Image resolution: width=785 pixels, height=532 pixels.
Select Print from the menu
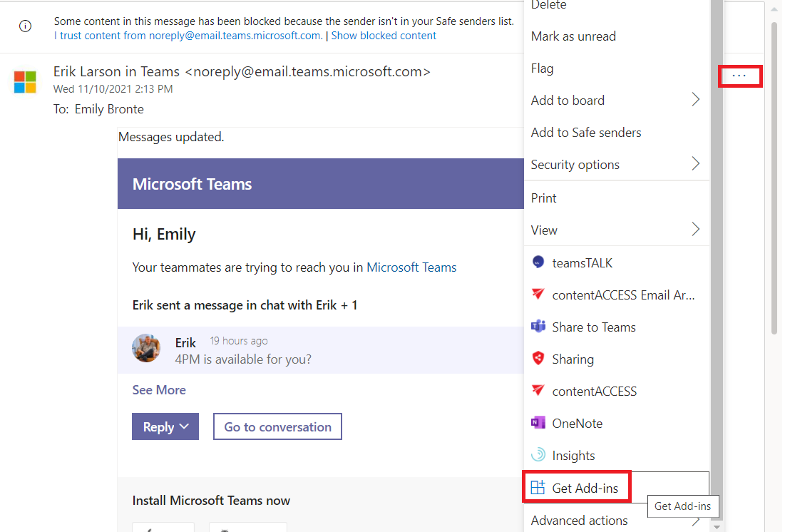coord(544,198)
